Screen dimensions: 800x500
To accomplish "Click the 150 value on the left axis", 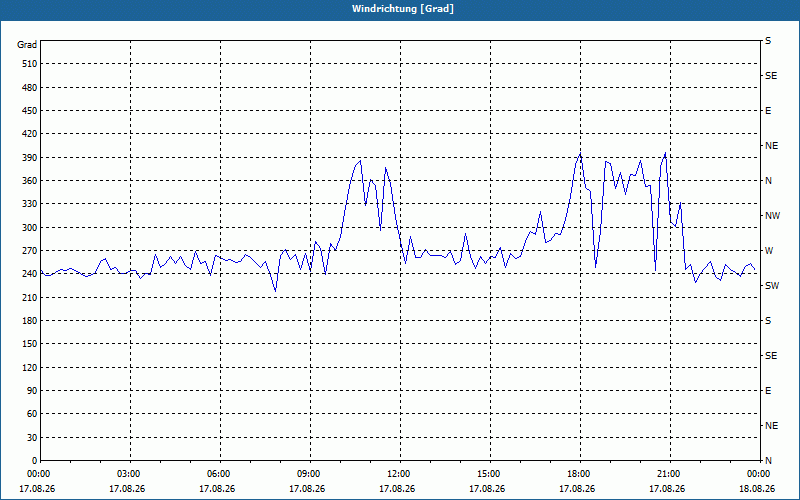I will (x=30, y=344).
